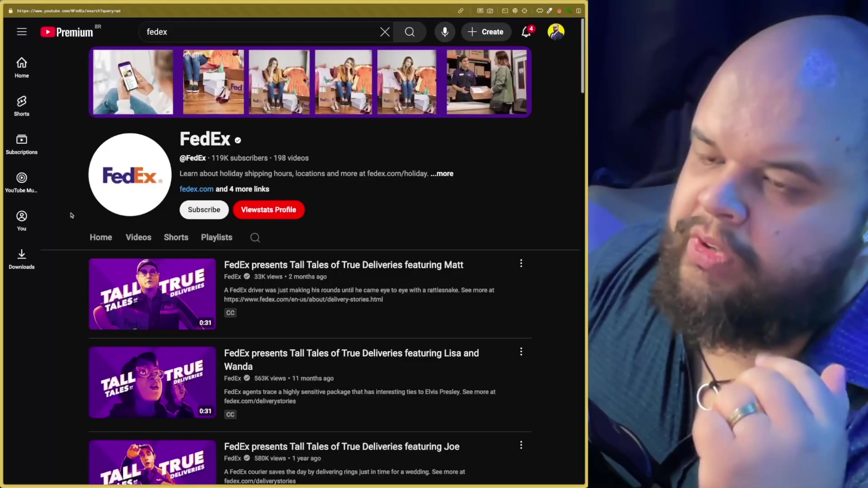Open the extensions puzzle icon in browser toolbar
The width and height of the screenshot is (868, 488).
tap(540, 11)
